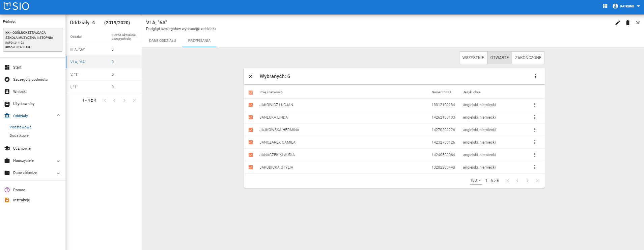Viewport: 644px width, 250px height.
Task: Open the three-dot menu for JAKOWICZ LUCJAN
Action: (535, 105)
